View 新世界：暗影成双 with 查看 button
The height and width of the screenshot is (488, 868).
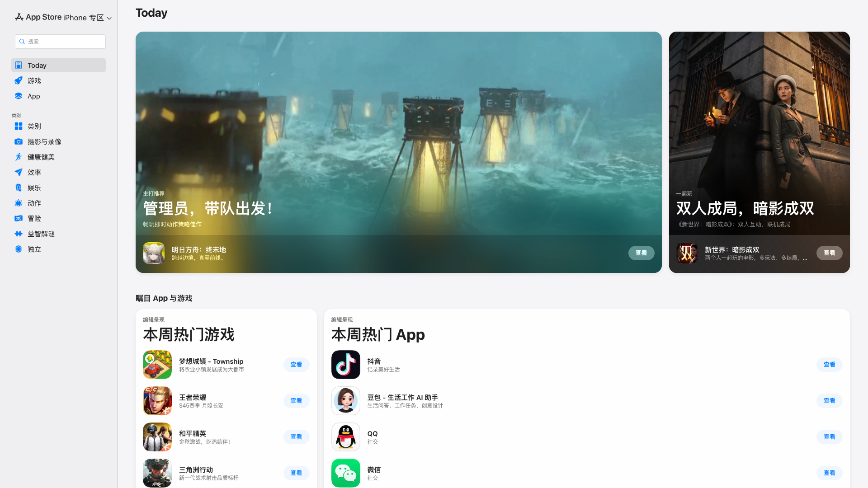(829, 253)
